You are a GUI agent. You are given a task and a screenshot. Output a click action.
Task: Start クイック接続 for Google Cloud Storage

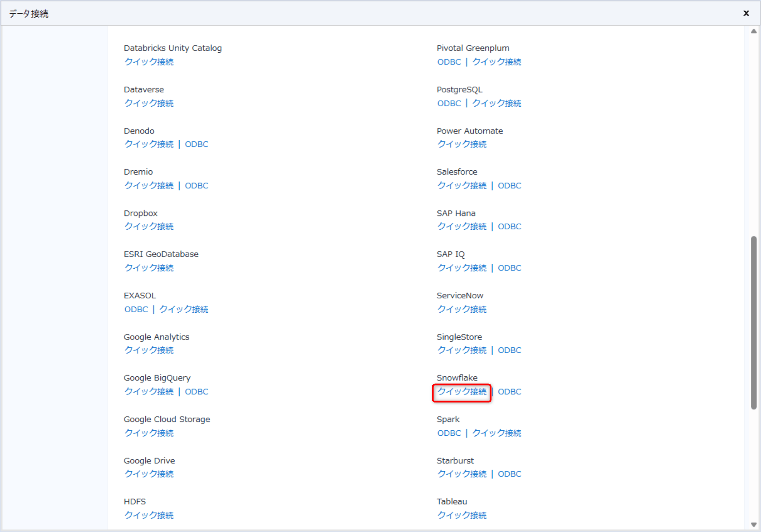click(148, 433)
